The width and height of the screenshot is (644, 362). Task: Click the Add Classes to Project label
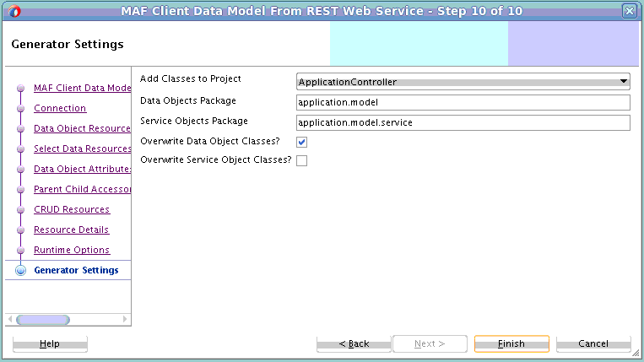[x=190, y=78]
